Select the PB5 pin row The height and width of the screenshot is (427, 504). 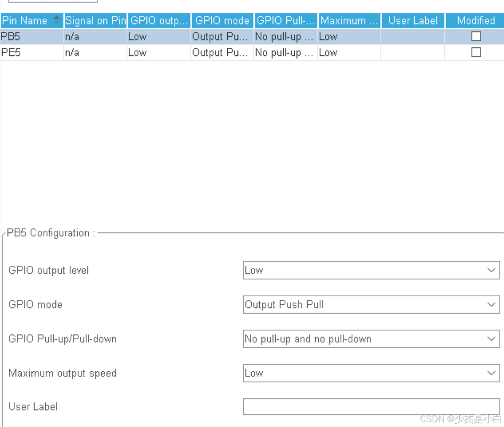[252, 37]
